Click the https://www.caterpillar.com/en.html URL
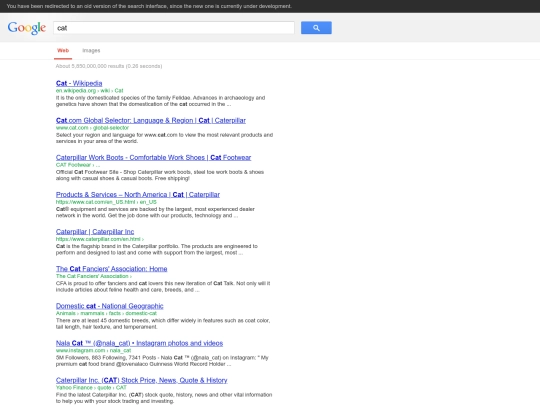 tap(100, 239)
